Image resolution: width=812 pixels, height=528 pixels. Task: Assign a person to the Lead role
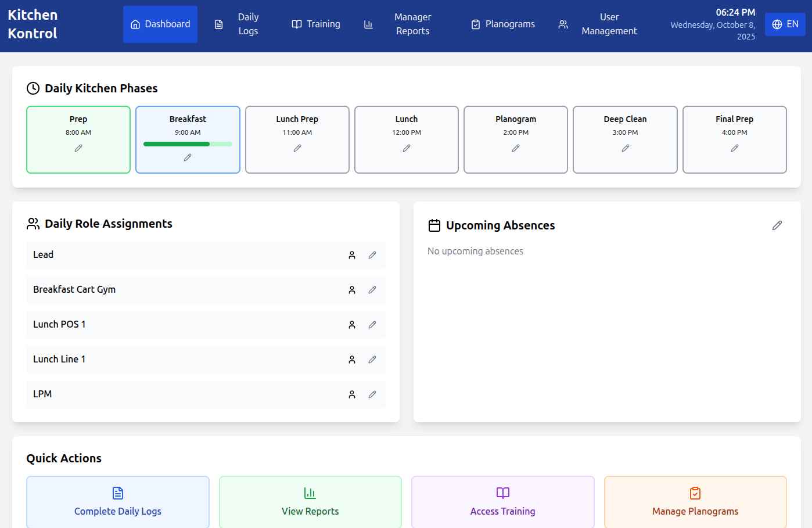point(352,255)
